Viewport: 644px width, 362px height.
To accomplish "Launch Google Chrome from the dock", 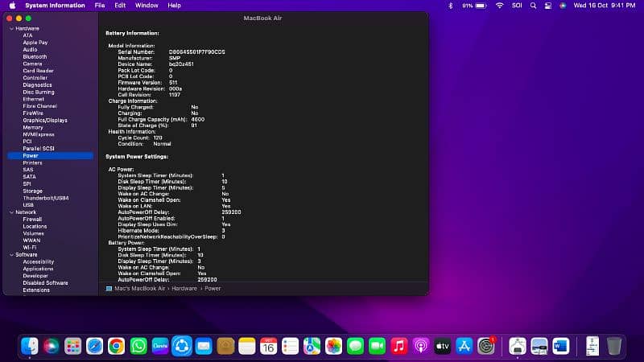I will point(117,346).
